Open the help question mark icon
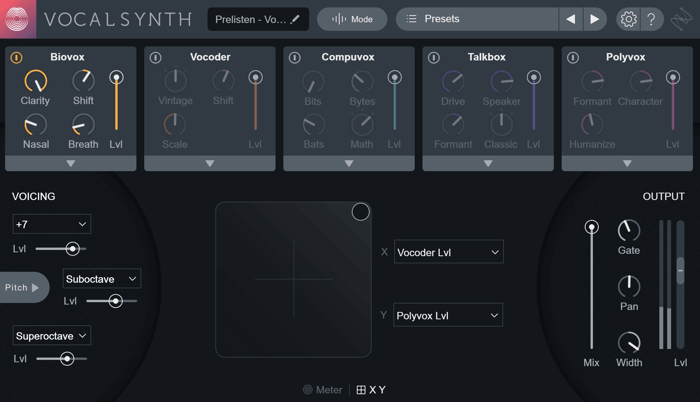Image resolution: width=700 pixels, height=402 pixels. (x=651, y=19)
